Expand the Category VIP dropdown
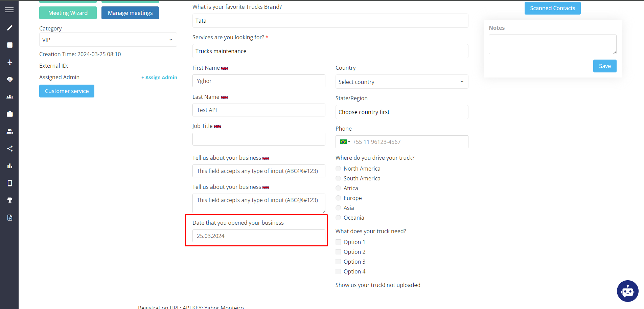Image resolution: width=644 pixels, height=309 pixels. (x=108, y=40)
